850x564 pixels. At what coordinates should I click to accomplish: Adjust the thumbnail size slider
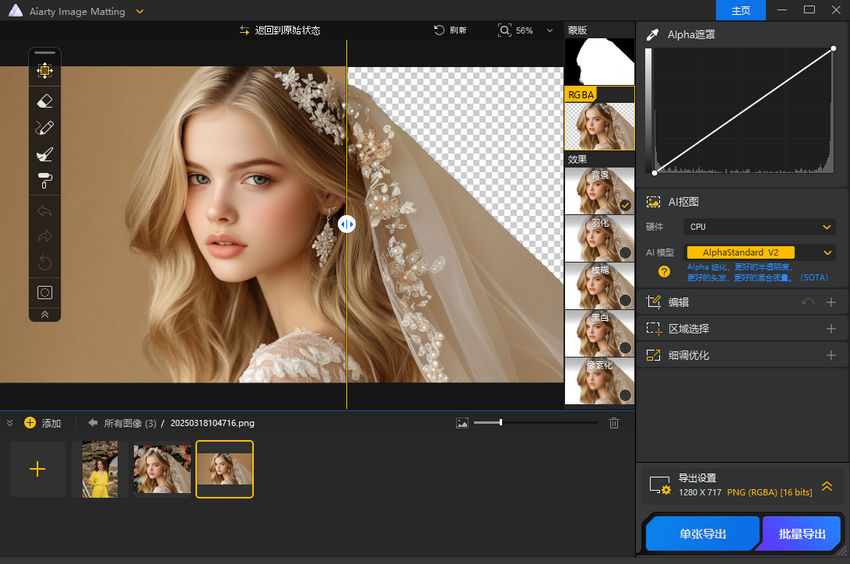[500, 423]
